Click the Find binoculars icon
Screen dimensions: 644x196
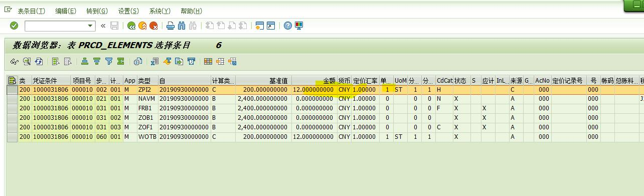click(181, 26)
